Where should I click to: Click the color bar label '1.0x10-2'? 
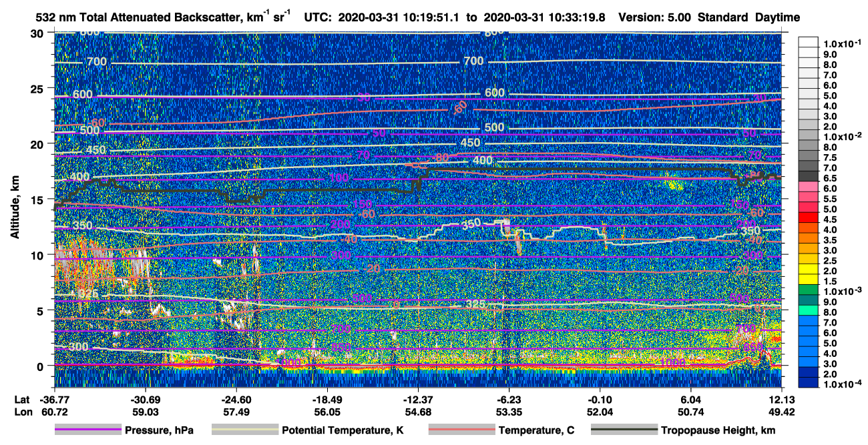coord(844,136)
